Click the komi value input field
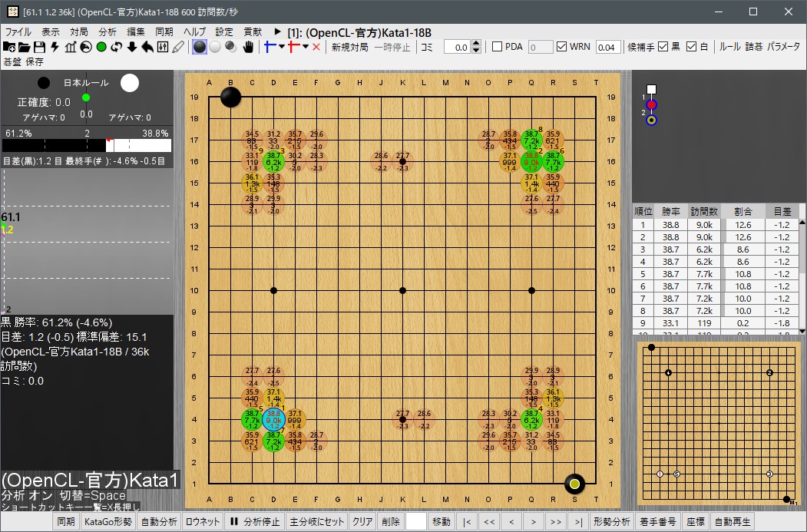This screenshot has height=532, width=807. (457, 48)
